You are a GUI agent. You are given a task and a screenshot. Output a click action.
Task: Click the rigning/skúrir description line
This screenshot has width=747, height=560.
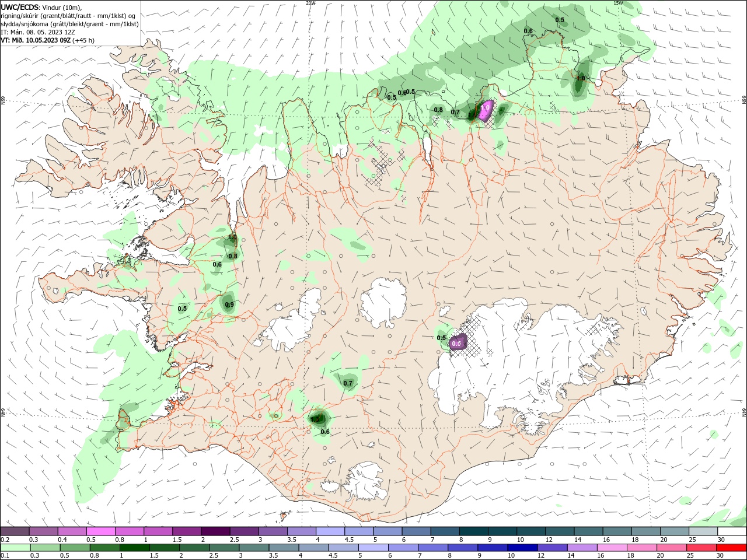[68, 16]
